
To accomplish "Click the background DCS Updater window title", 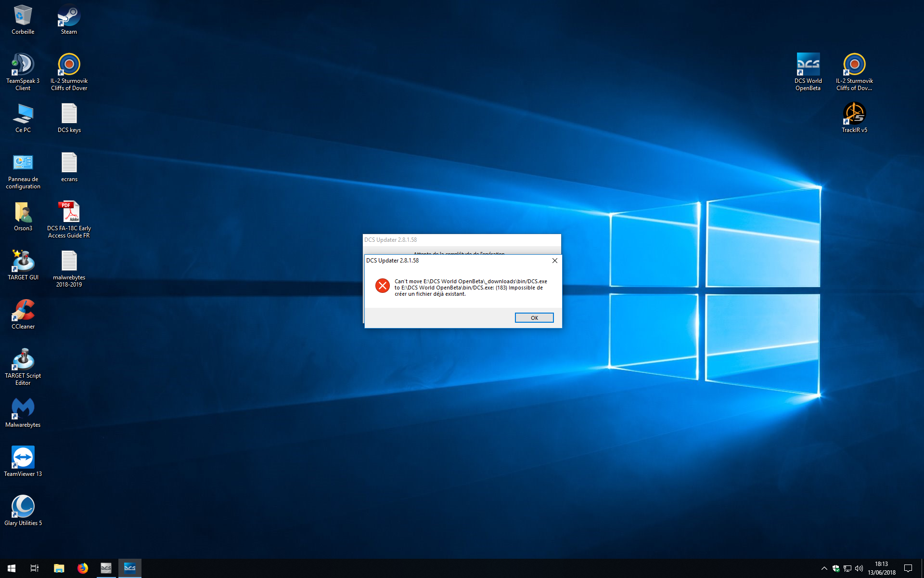I will pyautogui.click(x=390, y=240).
